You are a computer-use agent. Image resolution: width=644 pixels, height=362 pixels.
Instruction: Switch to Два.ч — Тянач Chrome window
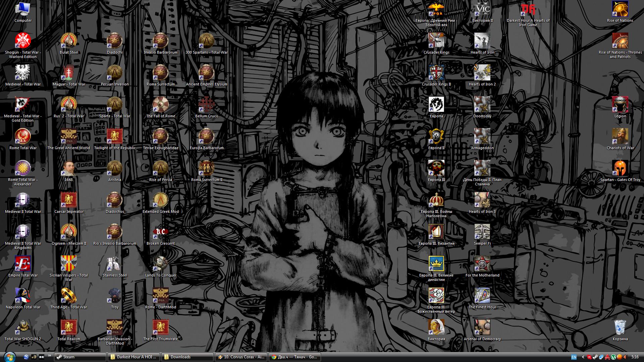point(294,357)
